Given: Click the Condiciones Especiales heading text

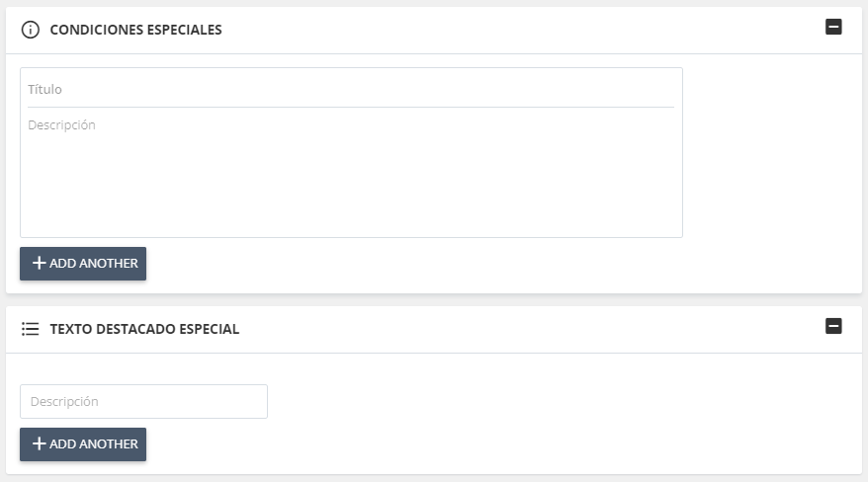Looking at the screenshot, I should pyautogui.click(x=135, y=30).
